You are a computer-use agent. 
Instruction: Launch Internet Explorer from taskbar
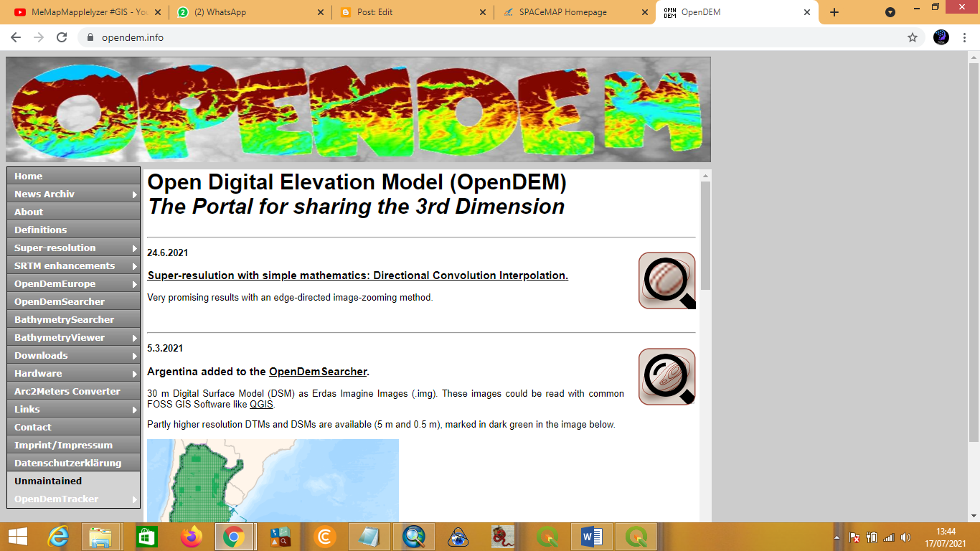tap(58, 537)
